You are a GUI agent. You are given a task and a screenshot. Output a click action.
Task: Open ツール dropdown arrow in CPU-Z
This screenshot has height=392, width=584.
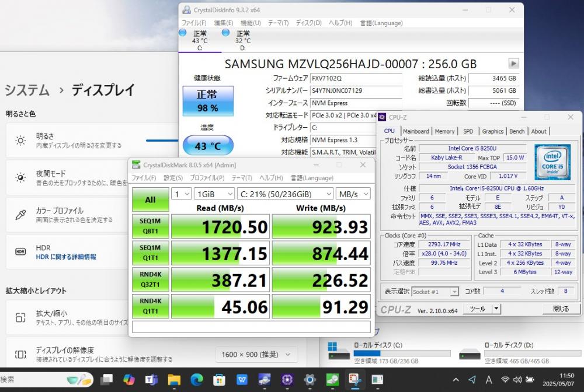tap(496, 309)
